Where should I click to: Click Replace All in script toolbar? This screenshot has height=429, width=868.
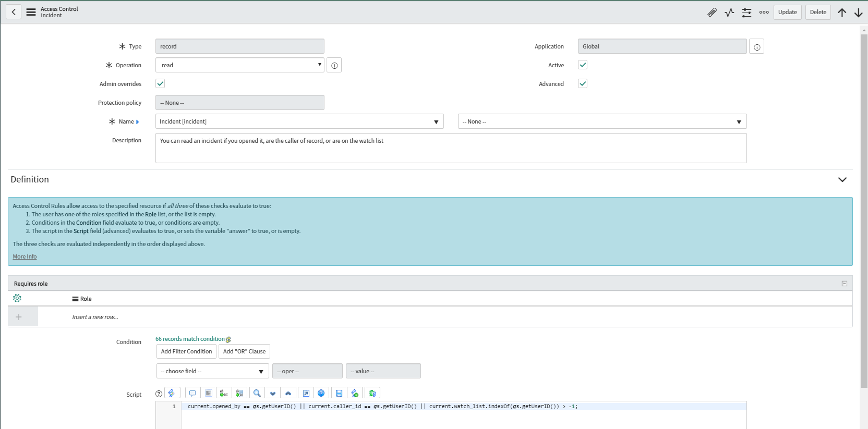click(x=239, y=393)
